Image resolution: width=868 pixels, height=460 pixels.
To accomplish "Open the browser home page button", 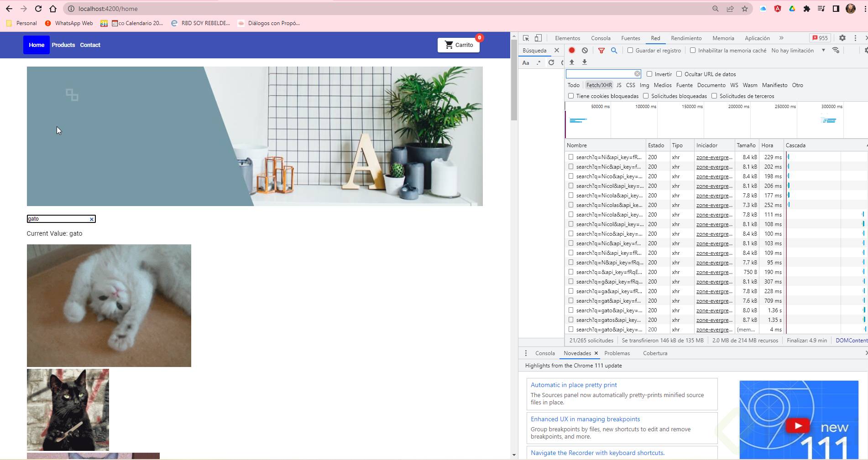I will [x=53, y=9].
